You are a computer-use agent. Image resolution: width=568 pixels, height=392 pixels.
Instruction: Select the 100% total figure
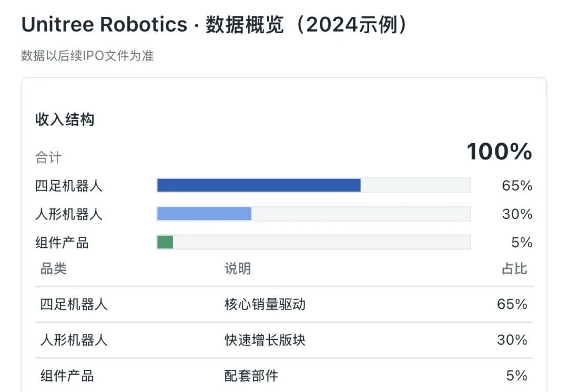pyautogui.click(x=499, y=152)
